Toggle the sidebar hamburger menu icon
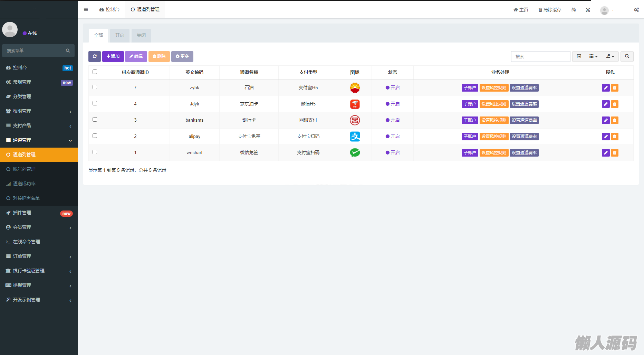Screen dimensions: 644x355 coord(86,10)
